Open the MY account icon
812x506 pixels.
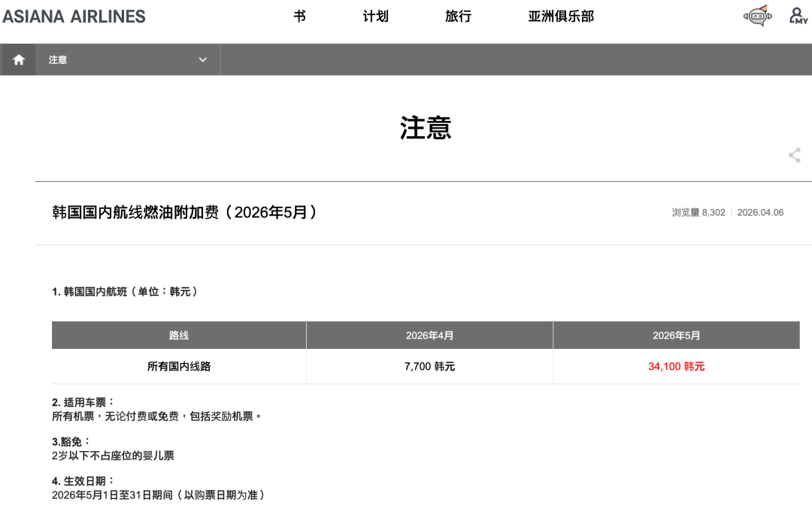coord(798,16)
